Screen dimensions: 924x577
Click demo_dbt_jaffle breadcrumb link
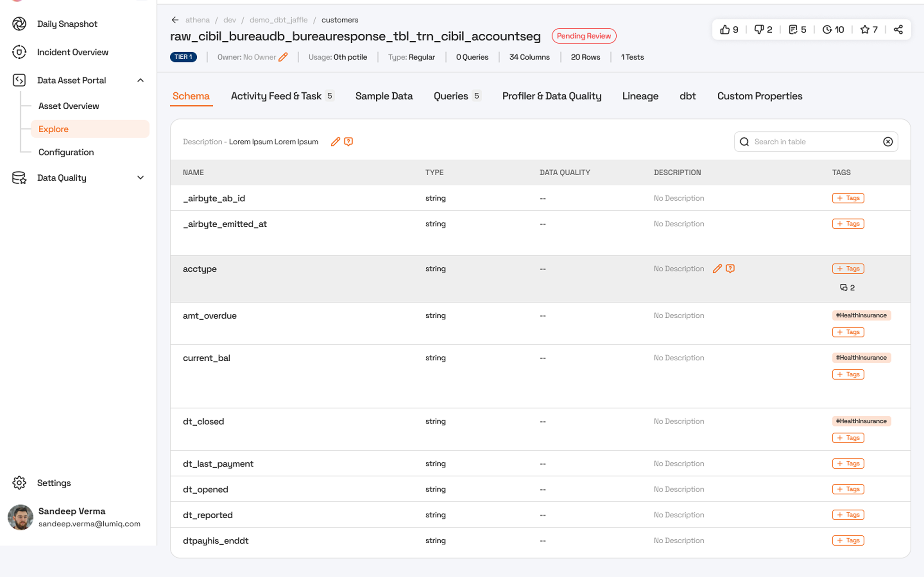point(278,20)
